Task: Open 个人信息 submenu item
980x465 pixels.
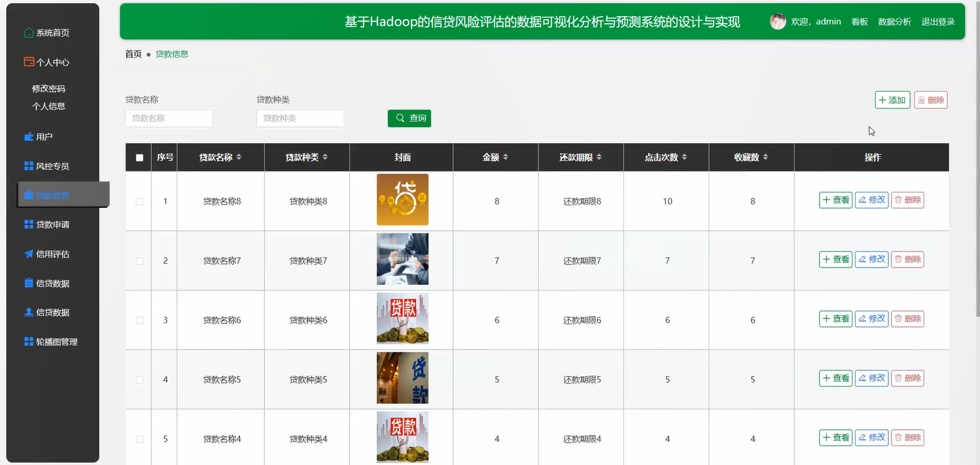Action: pos(49,106)
